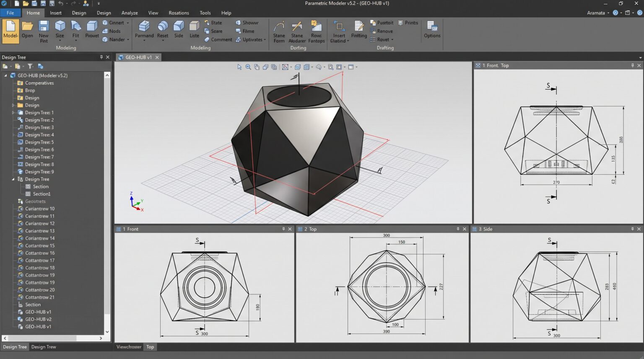Click the Btate command

[x=213, y=23]
